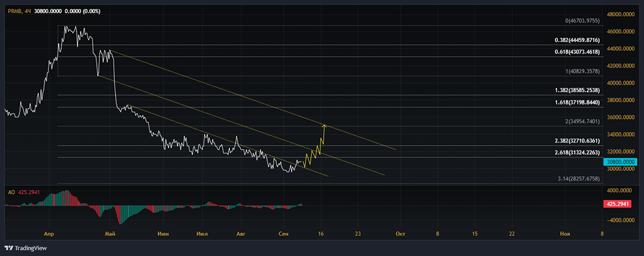644x256 pixels.
Task: Click the 34000.0000 price axis label
Action: pos(620,134)
